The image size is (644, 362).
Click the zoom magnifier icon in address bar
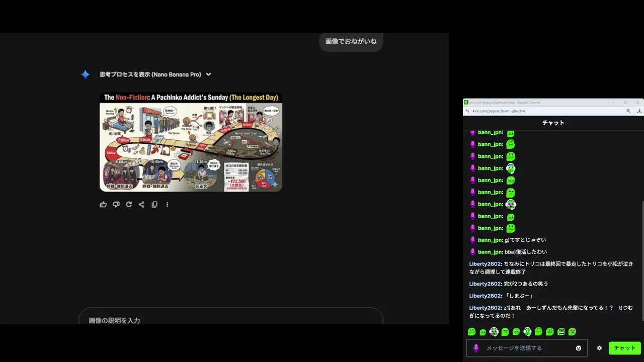tap(628, 111)
